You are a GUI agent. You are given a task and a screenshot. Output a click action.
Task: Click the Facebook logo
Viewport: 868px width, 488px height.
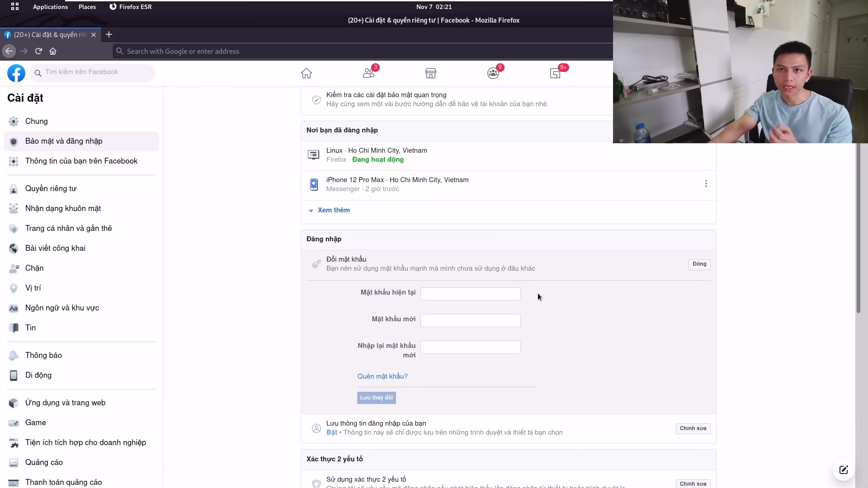[16, 73]
